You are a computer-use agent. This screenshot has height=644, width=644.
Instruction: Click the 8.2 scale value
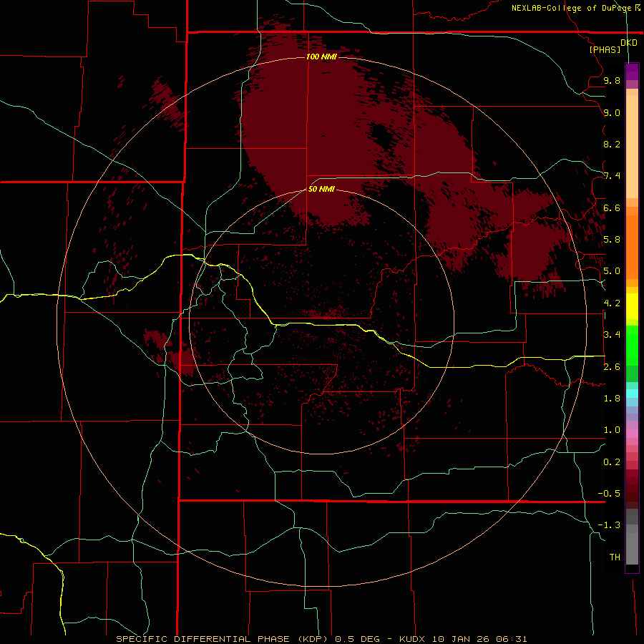(612, 145)
